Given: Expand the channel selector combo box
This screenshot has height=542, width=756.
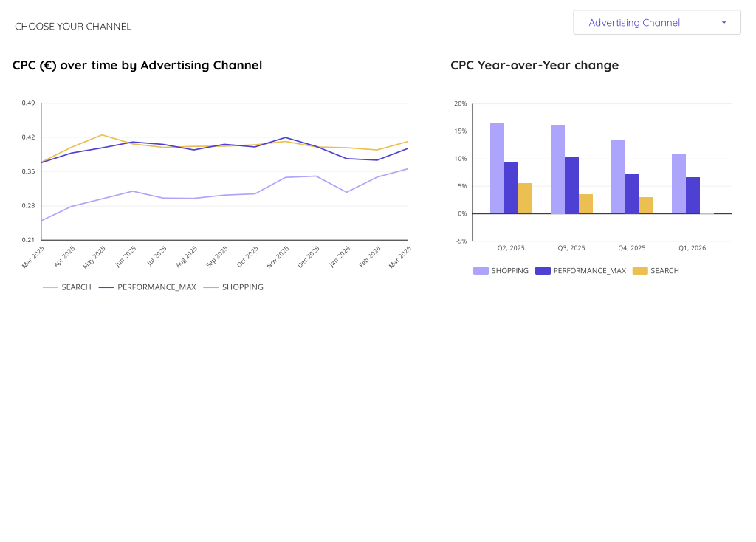Looking at the screenshot, I should coord(656,22).
